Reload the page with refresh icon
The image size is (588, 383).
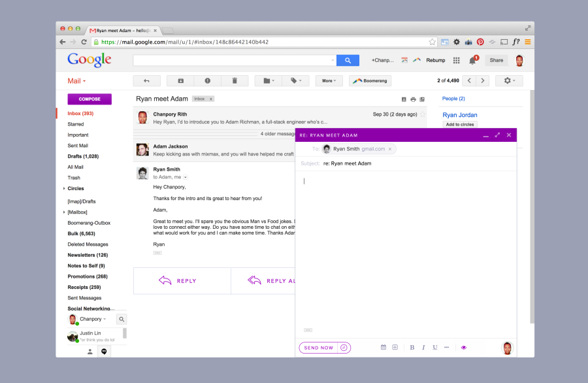coord(84,42)
